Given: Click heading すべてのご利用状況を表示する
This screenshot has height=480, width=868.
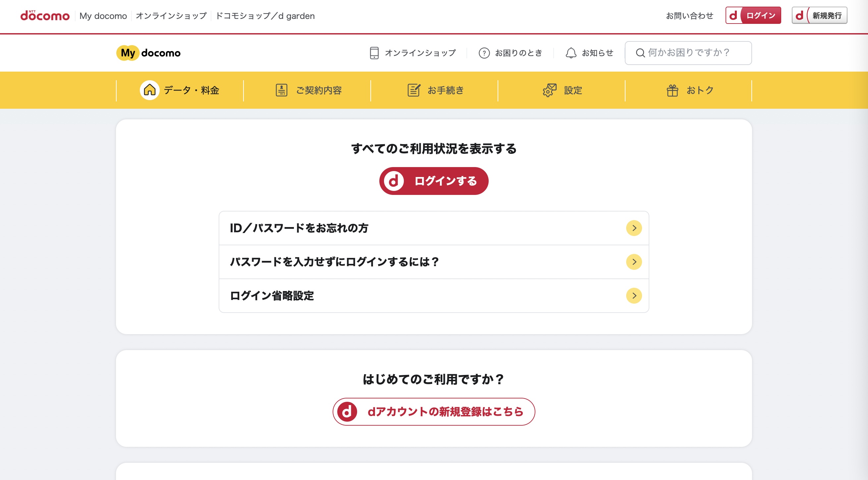Looking at the screenshot, I should tap(434, 148).
